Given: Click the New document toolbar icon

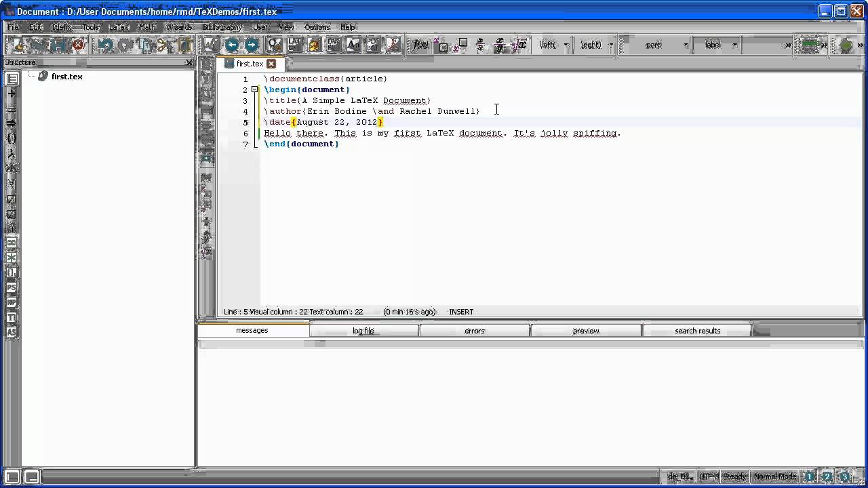Looking at the screenshot, I should click(18, 45).
